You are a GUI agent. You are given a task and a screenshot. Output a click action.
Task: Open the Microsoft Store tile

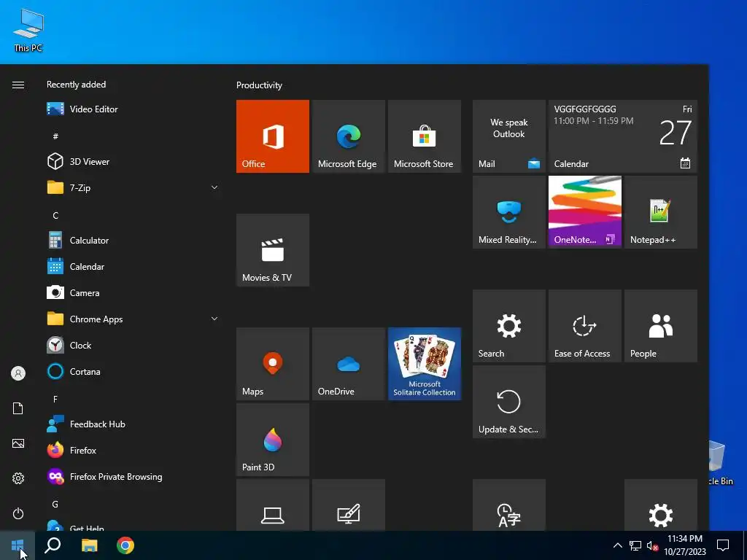425,136
